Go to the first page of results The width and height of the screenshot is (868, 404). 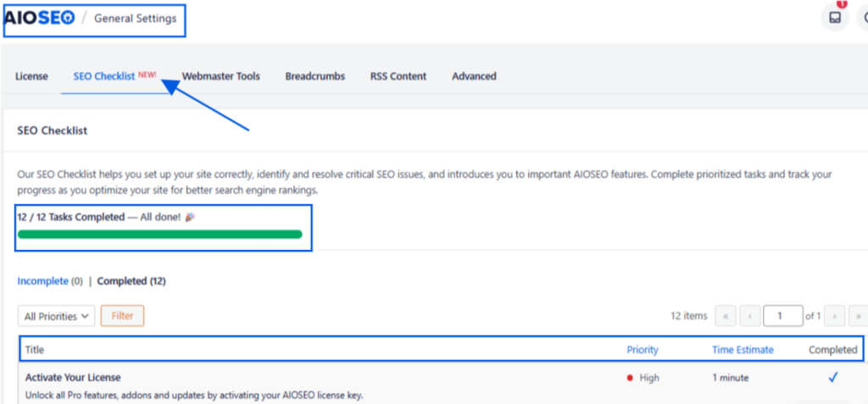(726, 316)
